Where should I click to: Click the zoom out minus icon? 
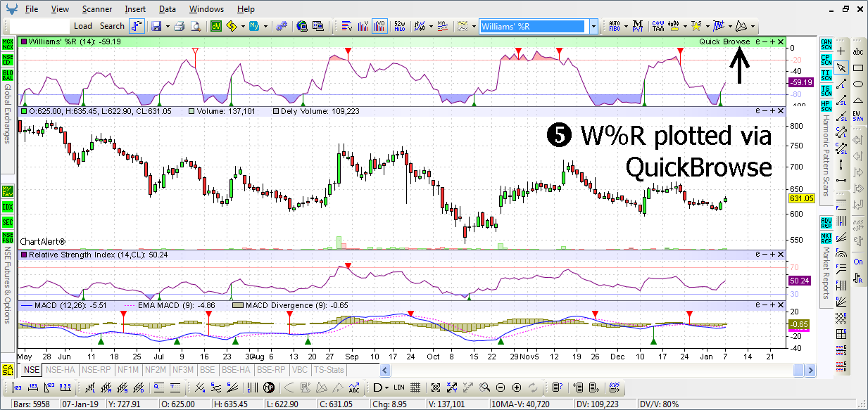501,387
